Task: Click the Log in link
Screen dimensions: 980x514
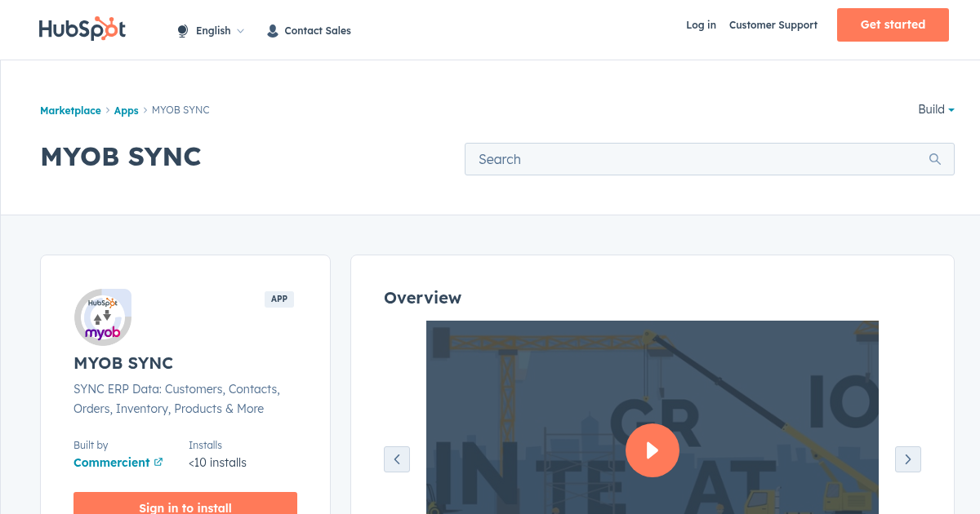Action: [701, 25]
